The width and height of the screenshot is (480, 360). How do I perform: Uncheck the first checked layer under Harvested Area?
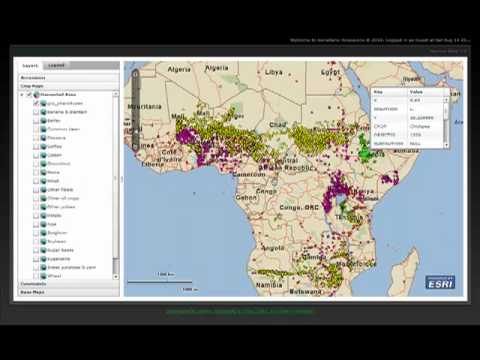(36, 103)
